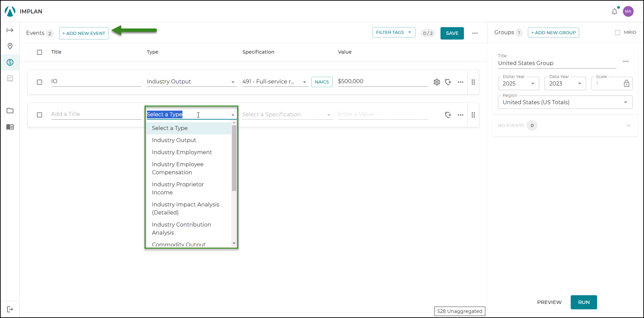This screenshot has width=644, height=318.
Task: Open United States Group options menu
Action: click(626, 61)
